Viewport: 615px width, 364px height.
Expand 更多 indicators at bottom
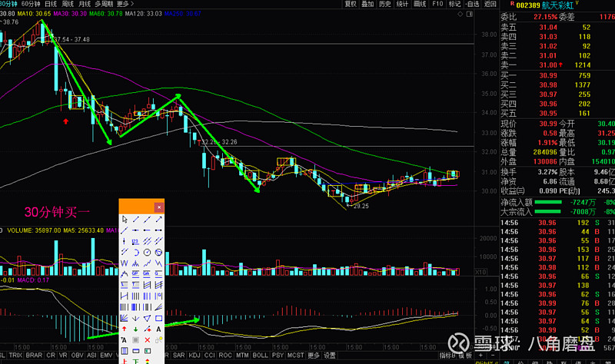314,356
